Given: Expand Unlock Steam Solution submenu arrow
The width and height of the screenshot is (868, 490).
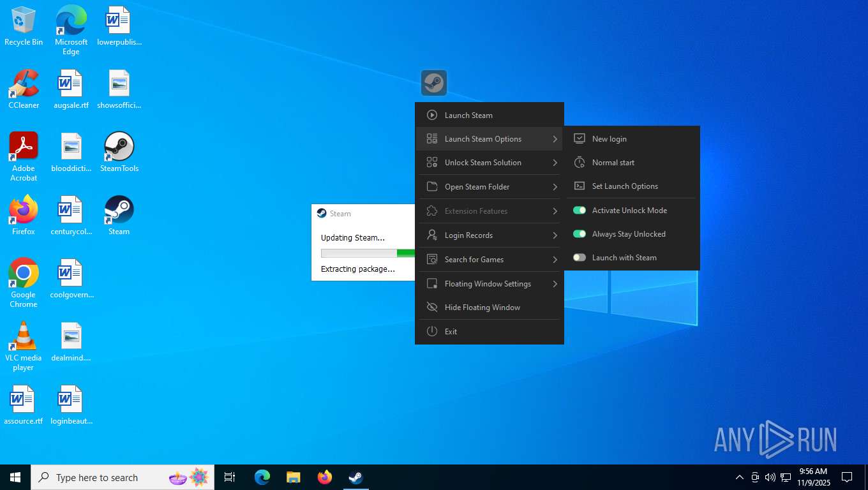Looking at the screenshot, I should click(555, 163).
